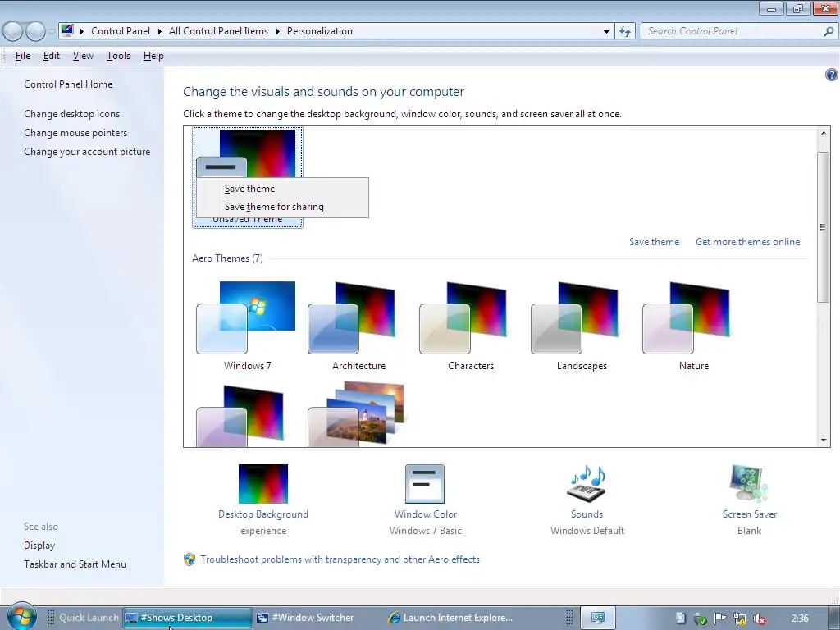The width and height of the screenshot is (840, 630).
Task: Click Change your account picture link
Action: click(x=87, y=152)
